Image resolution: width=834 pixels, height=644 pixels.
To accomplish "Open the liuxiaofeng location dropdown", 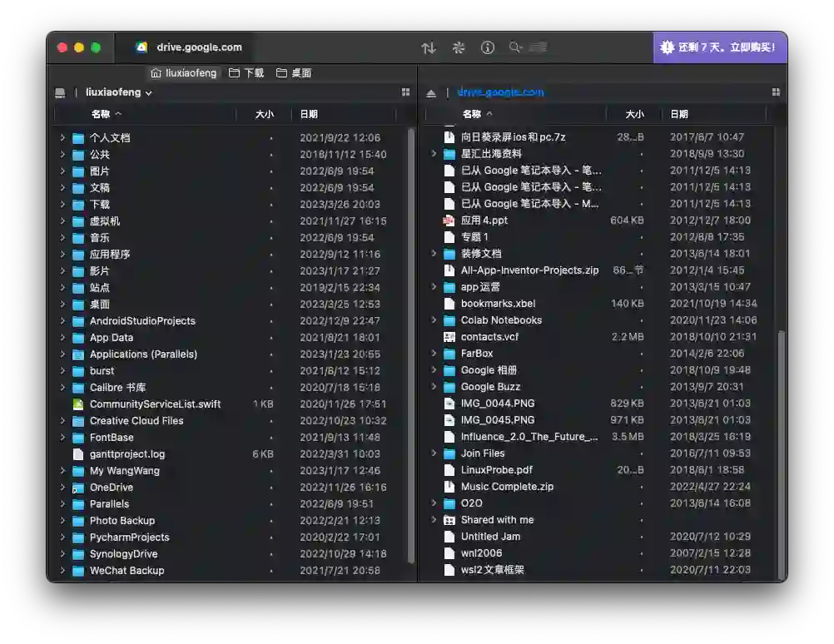I will 119,92.
